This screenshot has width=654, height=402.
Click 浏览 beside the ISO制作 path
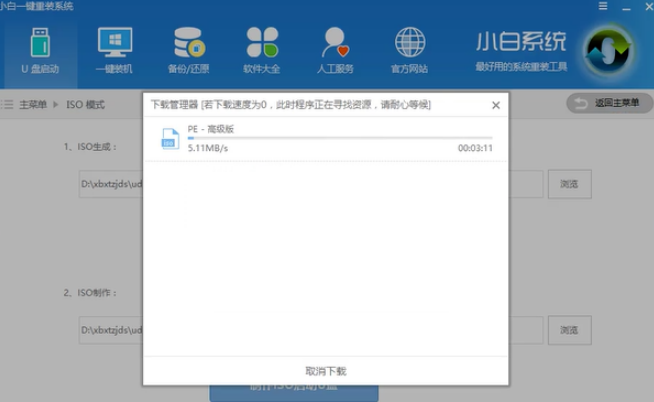tap(569, 330)
